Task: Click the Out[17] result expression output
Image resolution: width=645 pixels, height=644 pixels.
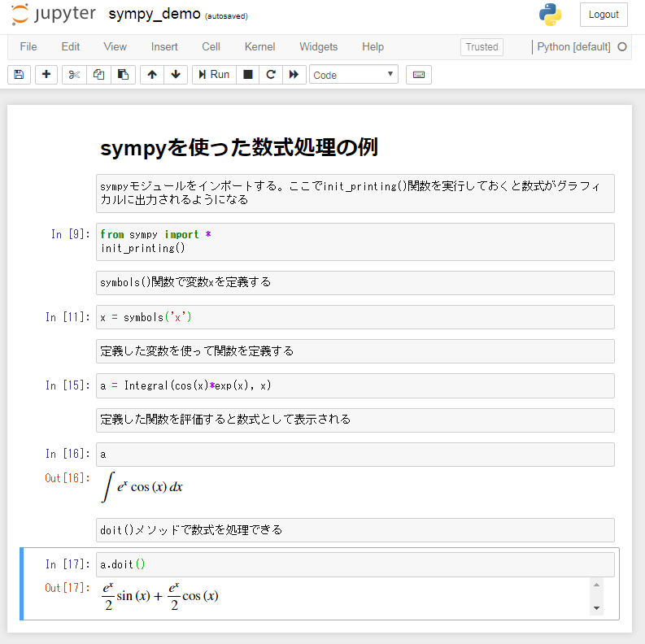Action: point(160,596)
